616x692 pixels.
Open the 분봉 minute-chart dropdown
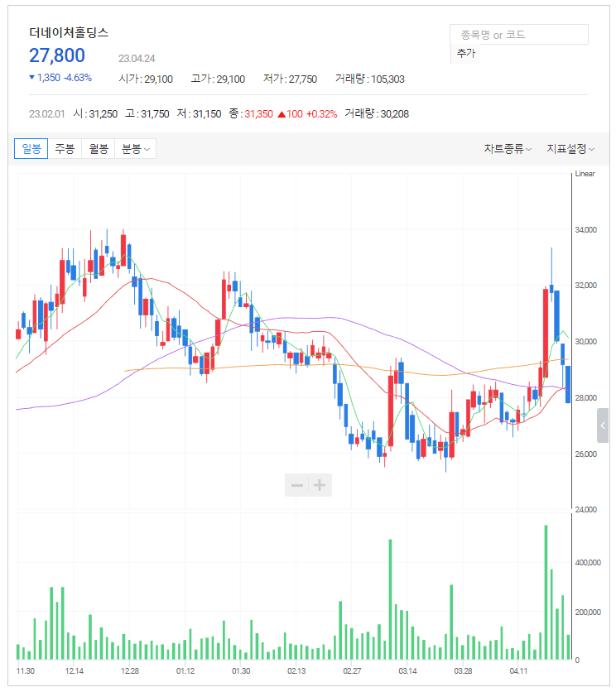click(136, 149)
